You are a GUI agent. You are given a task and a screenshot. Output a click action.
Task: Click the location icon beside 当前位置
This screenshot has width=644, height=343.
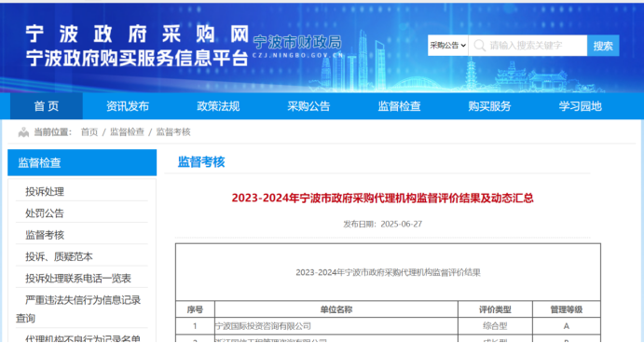[x=23, y=132]
